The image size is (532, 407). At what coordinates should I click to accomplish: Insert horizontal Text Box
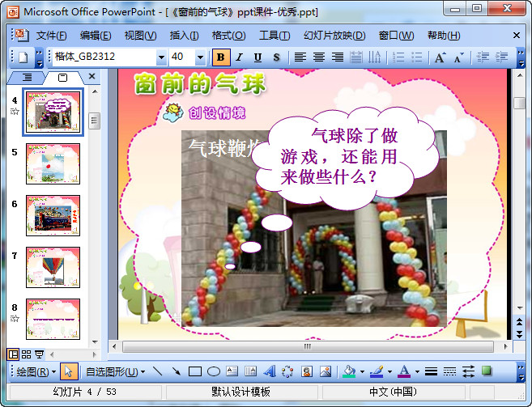232,371
